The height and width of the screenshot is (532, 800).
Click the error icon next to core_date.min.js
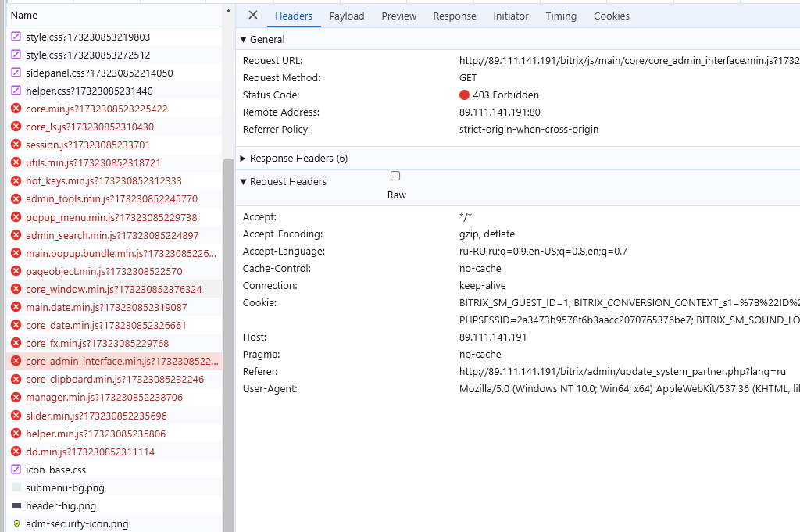tap(16, 325)
